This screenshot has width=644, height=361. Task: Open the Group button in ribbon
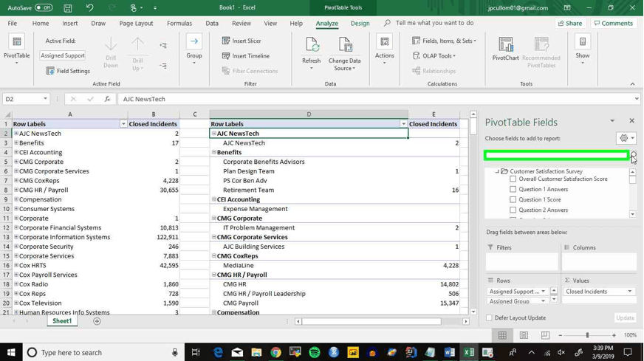(x=193, y=49)
